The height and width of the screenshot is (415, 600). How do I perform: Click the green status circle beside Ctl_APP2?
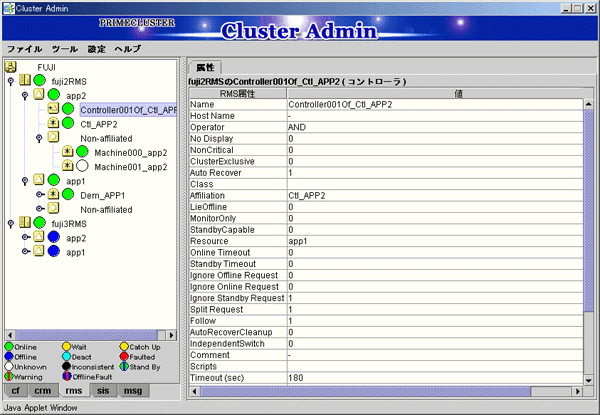click(68, 123)
